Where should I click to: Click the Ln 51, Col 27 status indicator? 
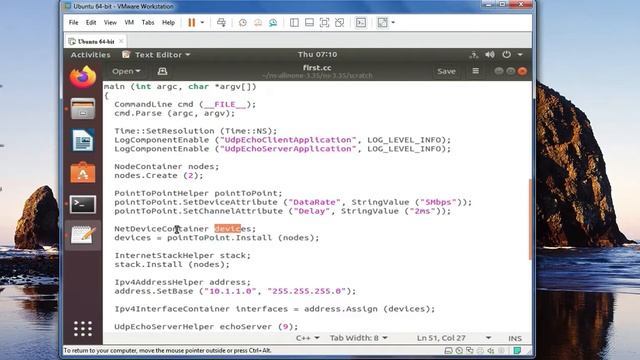click(x=441, y=338)
